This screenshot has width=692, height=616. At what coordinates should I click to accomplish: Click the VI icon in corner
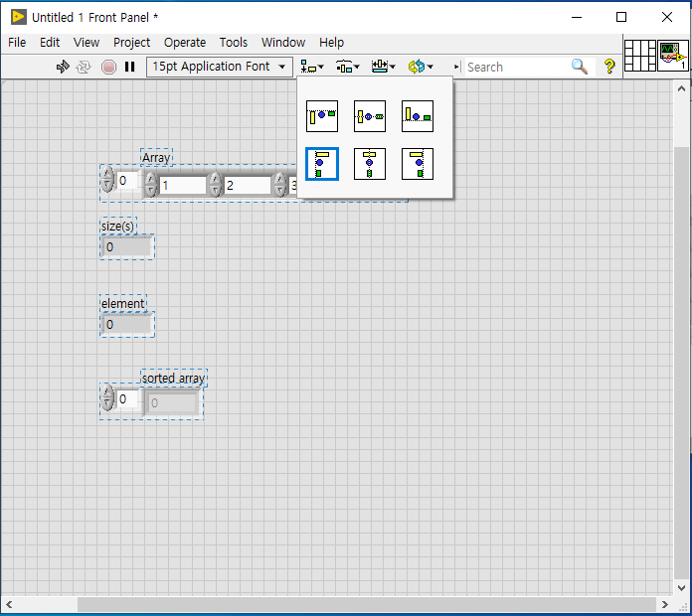point(673,56)
